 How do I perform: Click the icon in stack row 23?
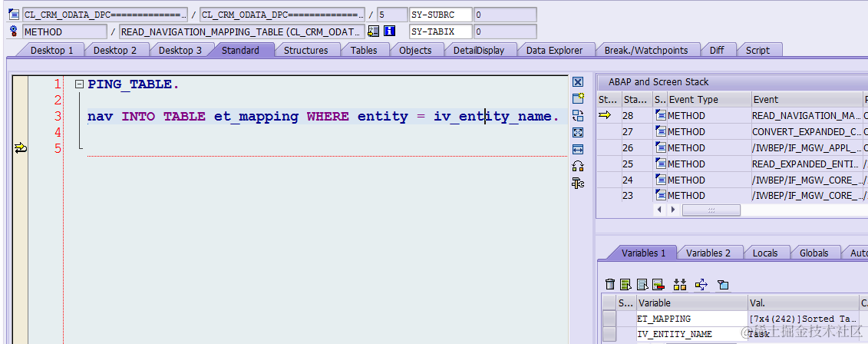[x=660, y=195]
